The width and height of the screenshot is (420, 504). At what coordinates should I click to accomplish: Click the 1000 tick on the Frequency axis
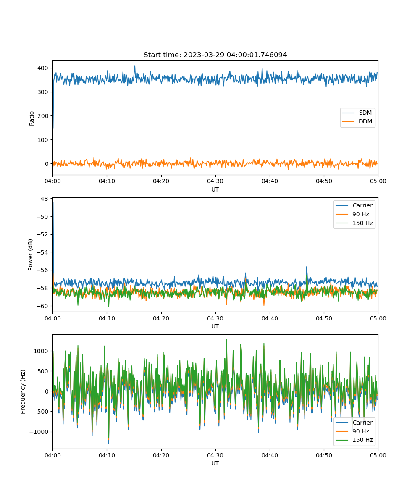42,351
